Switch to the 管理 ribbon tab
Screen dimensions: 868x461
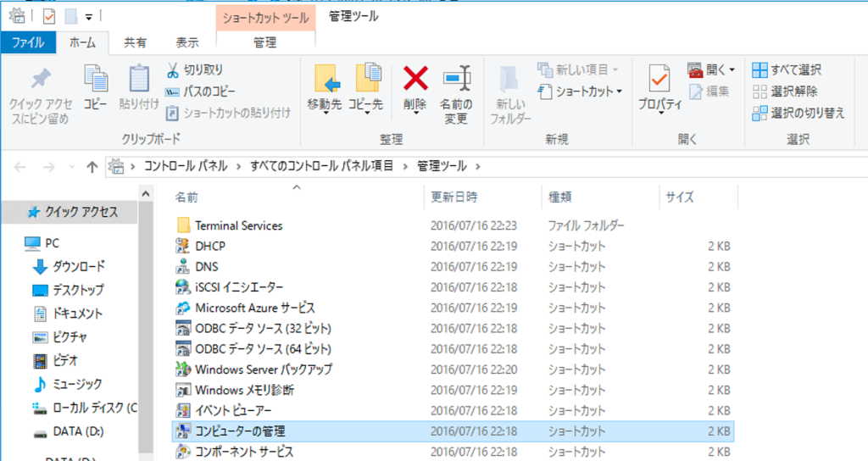pos(265,42)
